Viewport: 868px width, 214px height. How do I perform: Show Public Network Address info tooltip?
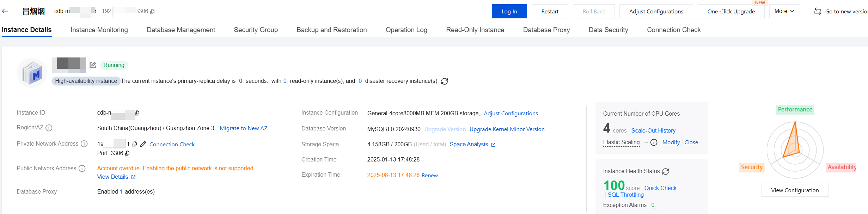[82, 169]
